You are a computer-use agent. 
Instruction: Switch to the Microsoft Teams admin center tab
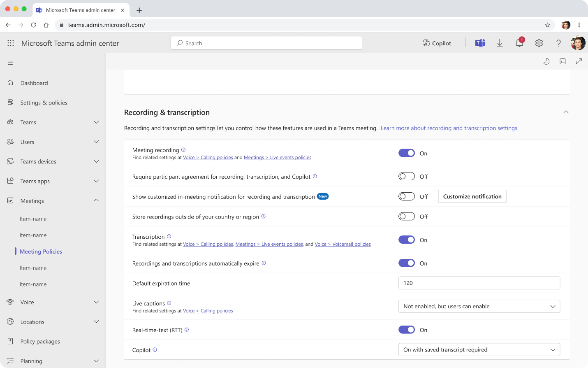click(80, 10)
